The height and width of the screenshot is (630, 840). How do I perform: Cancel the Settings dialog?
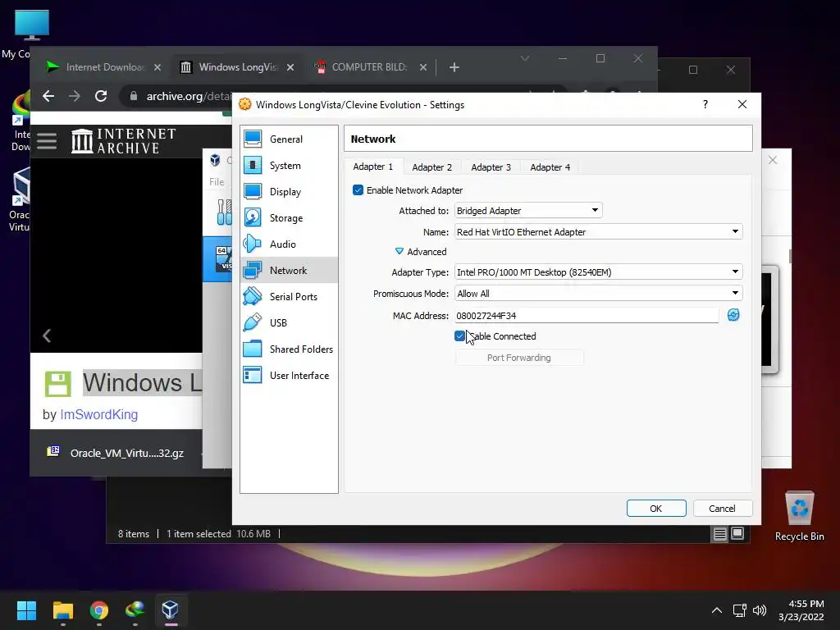click(x=722, y=509)
